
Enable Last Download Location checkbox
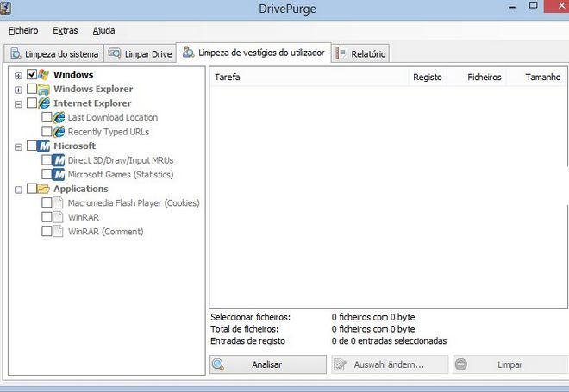tap(47, 117)
